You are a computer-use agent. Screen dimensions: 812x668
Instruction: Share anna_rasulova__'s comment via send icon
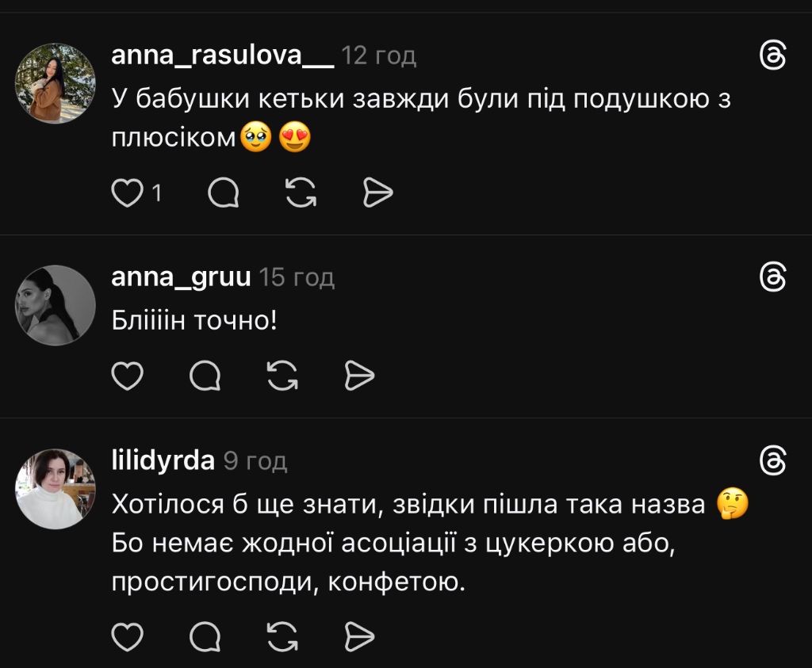(377, 193)
